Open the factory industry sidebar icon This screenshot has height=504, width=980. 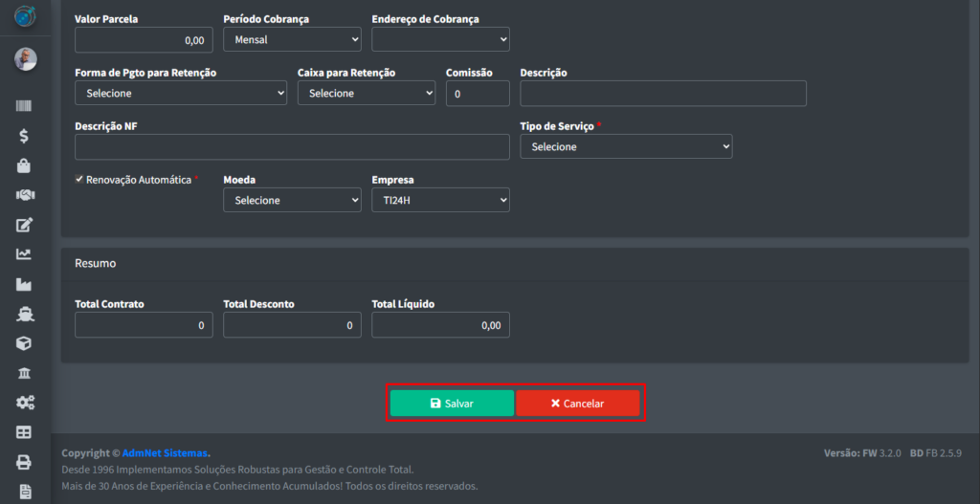point(25,284)
